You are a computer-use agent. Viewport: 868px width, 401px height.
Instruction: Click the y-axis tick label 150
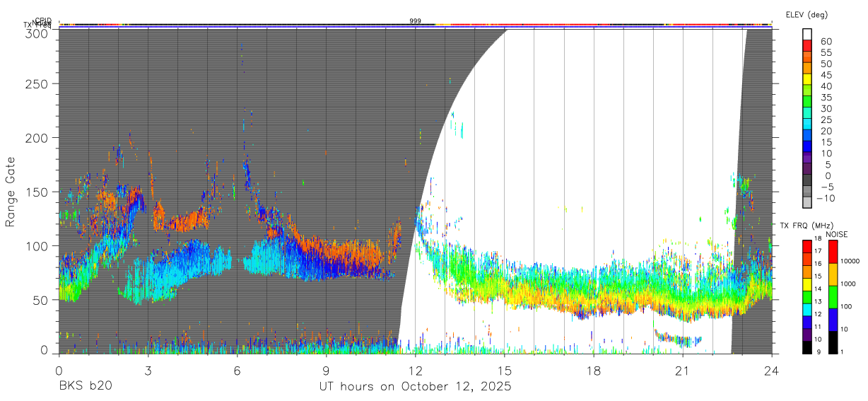point(37,192)
